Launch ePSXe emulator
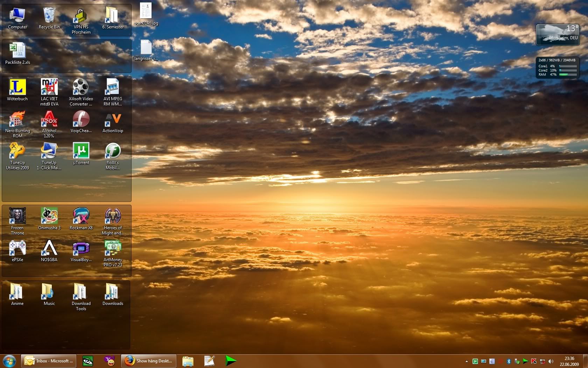588x368 pixels. tap(17, 251)
